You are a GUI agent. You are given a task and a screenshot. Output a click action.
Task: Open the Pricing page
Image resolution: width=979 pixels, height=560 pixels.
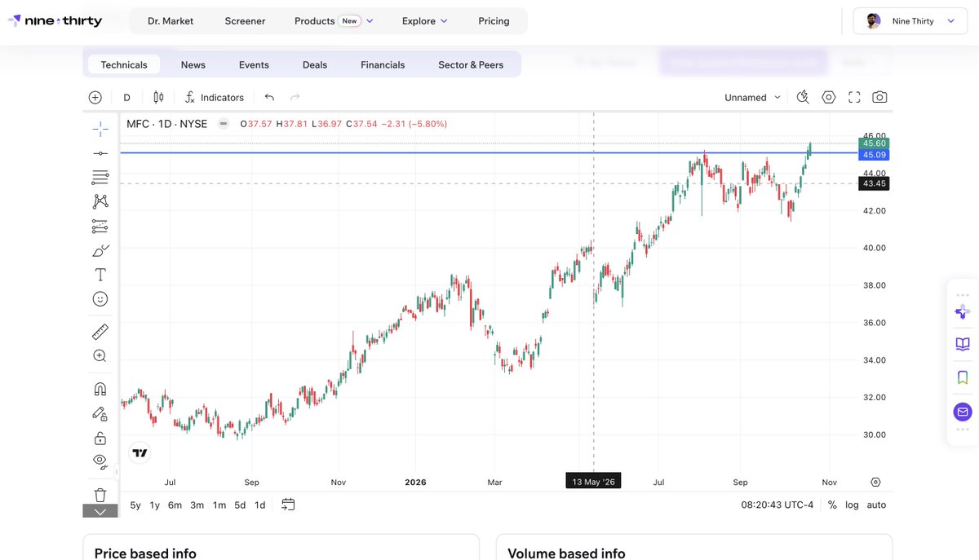[494, 21]
